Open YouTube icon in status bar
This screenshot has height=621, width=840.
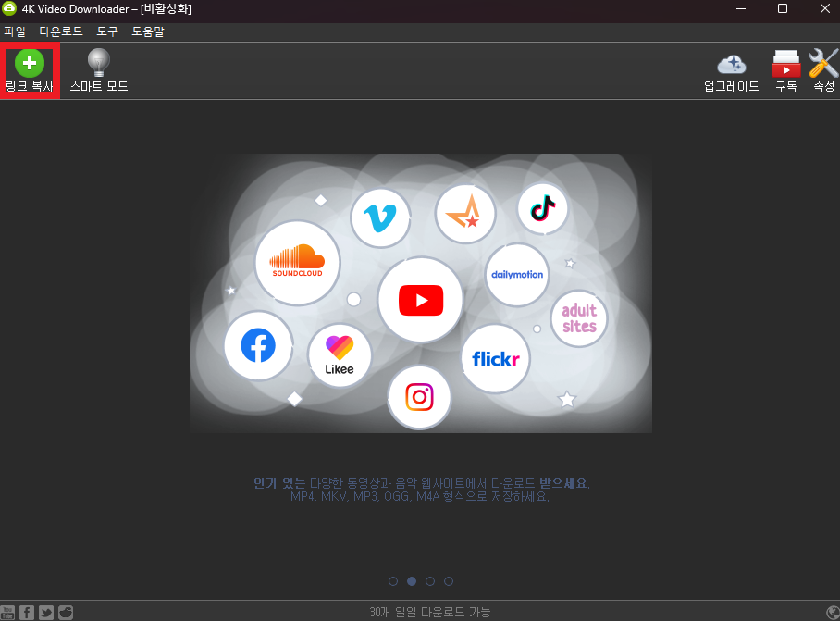(x=7, y=612)
